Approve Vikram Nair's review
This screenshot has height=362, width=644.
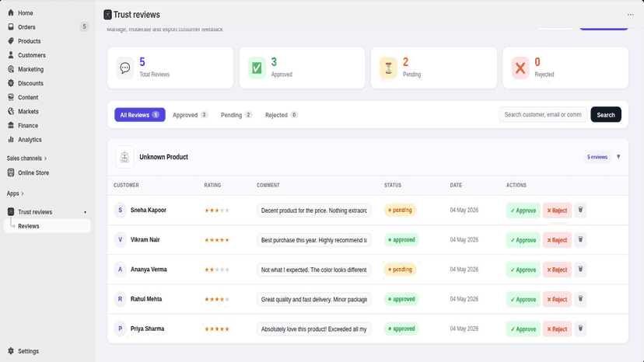[523, 240]
